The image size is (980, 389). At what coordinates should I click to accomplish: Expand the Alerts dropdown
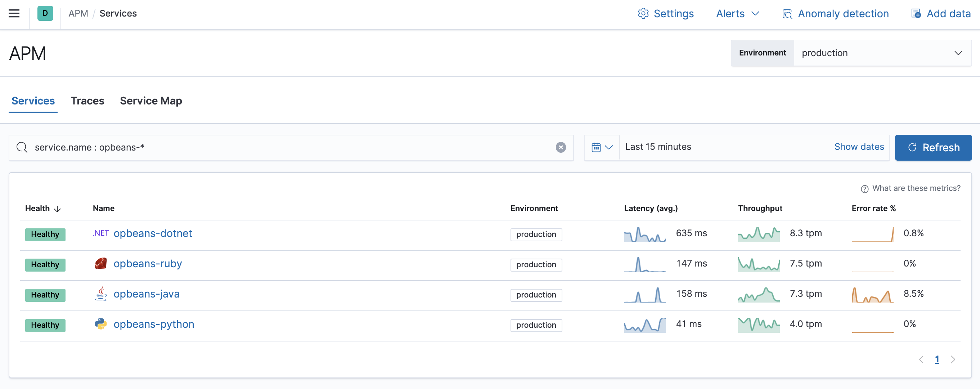coord(737,13)
